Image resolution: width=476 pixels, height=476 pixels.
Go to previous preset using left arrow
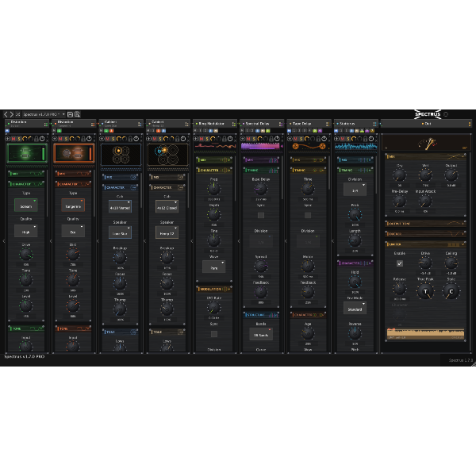[x=6, y=114]
